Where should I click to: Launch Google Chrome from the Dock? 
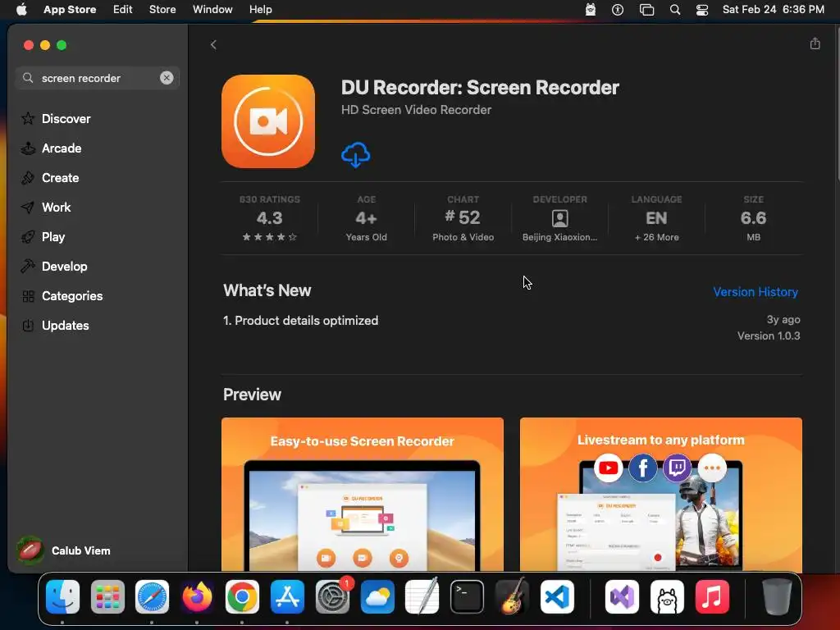242,596
